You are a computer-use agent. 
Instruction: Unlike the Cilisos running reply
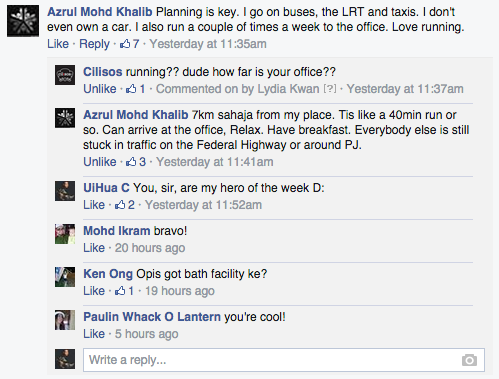pos(100,89)
